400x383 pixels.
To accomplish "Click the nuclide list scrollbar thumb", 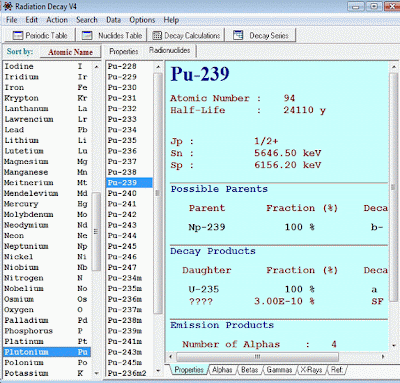I will pos(158,193).
